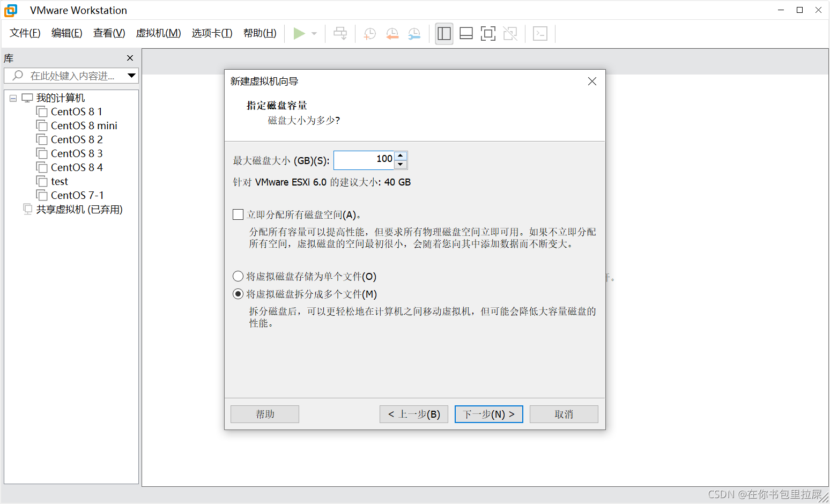Enable immediate allocation of all disk space
This screenshot has height=504, width=830.
pos(238,214)
